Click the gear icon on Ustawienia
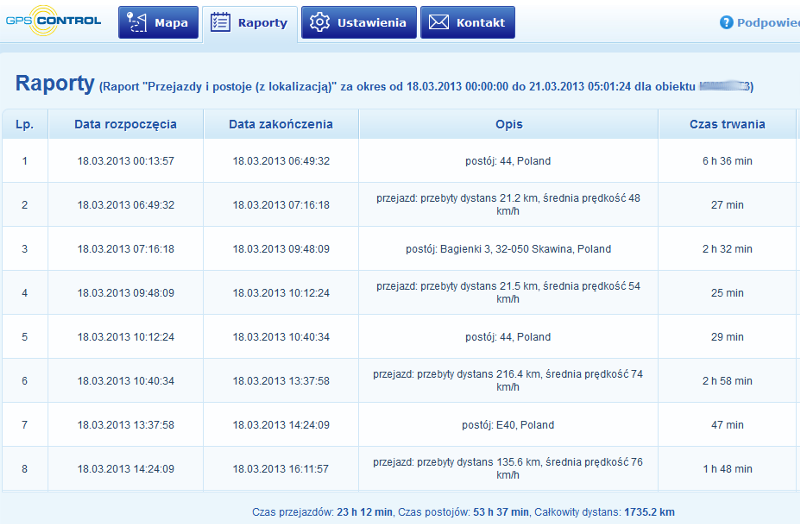Screen dimensions: 800x530 319,22
